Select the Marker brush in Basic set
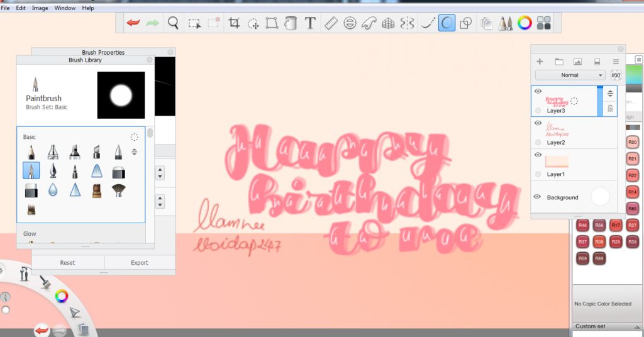Screen dimensions: 644x337 (x=75, y=152)
